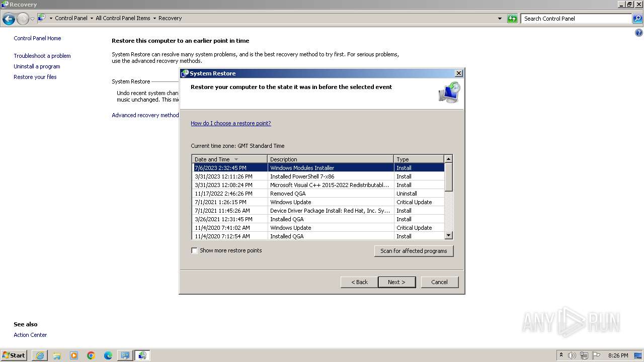
Task: Click the 8:26 PM taskbar clock
Action: click(x=618, y=355)
